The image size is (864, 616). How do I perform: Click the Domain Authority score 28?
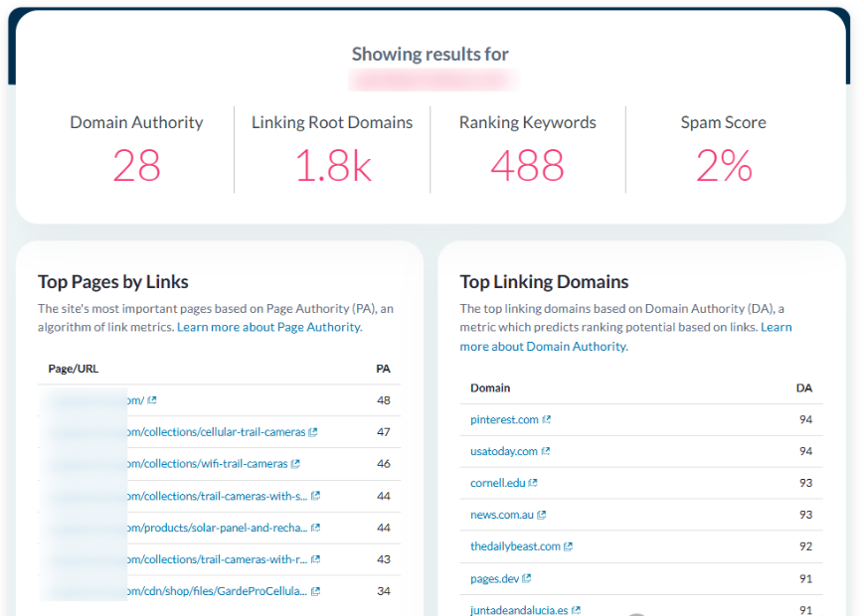coord(136,166)
